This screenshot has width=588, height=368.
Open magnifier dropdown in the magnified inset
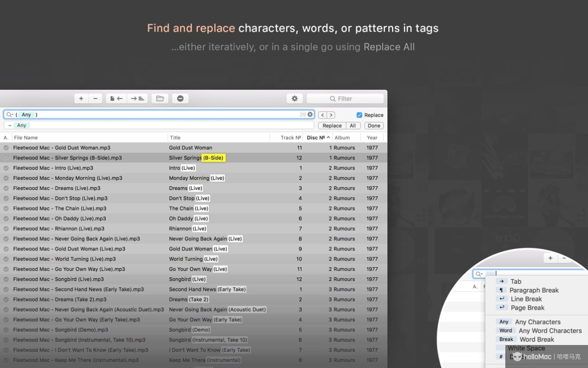pos(479,274)
